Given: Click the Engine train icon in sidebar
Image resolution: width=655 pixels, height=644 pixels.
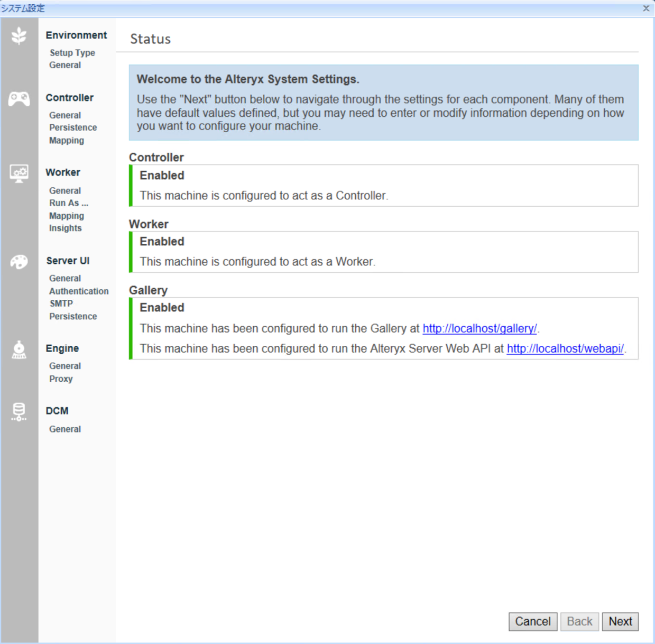Looking at the screenshot, I should pyautogui.click(x=19, y=349).
